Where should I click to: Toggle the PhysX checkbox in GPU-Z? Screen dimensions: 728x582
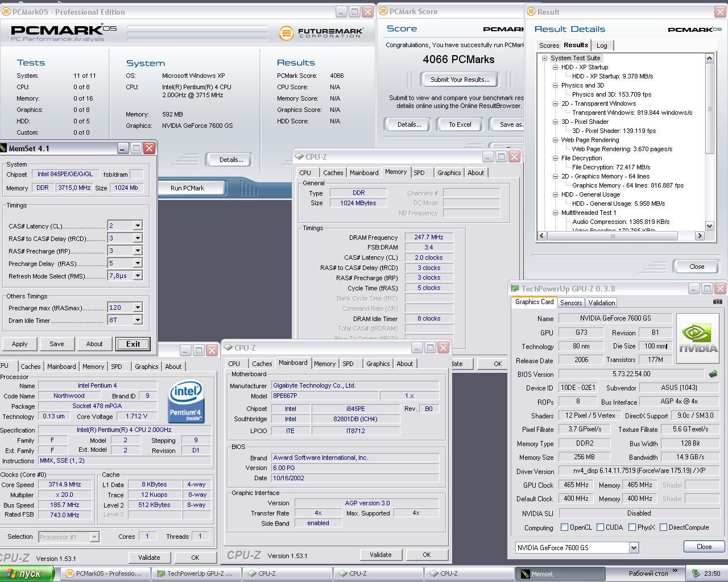coord(632,527)
